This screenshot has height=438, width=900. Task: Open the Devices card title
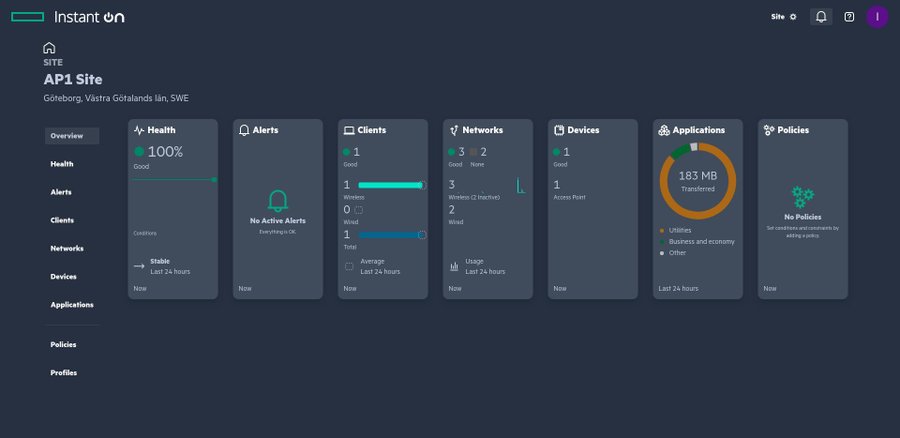[583, 130]
